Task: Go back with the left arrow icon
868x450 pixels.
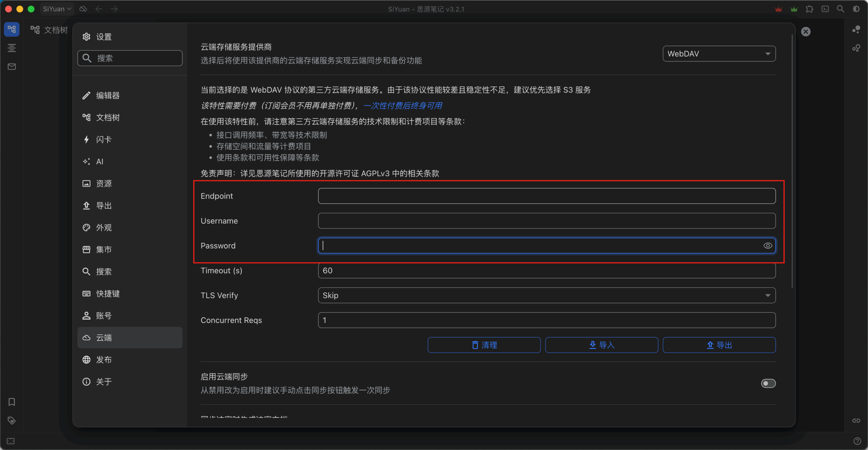Action: click(x=99, y=9)
